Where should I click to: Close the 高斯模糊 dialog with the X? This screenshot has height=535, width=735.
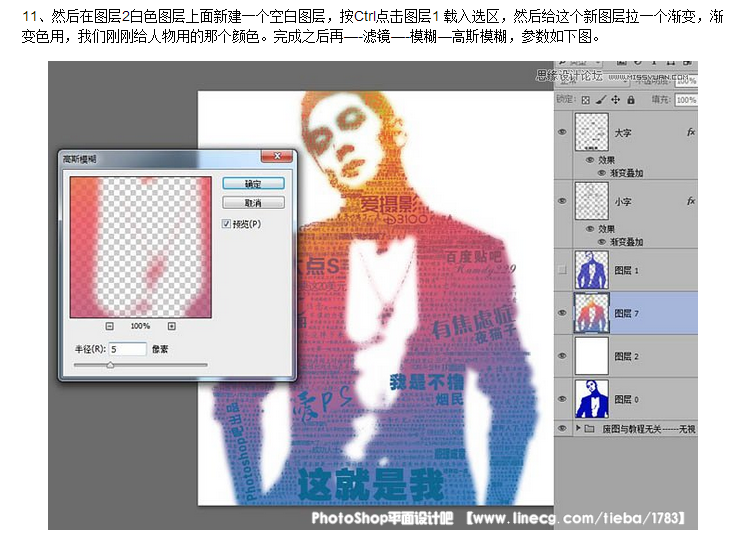tap(277, 156)
